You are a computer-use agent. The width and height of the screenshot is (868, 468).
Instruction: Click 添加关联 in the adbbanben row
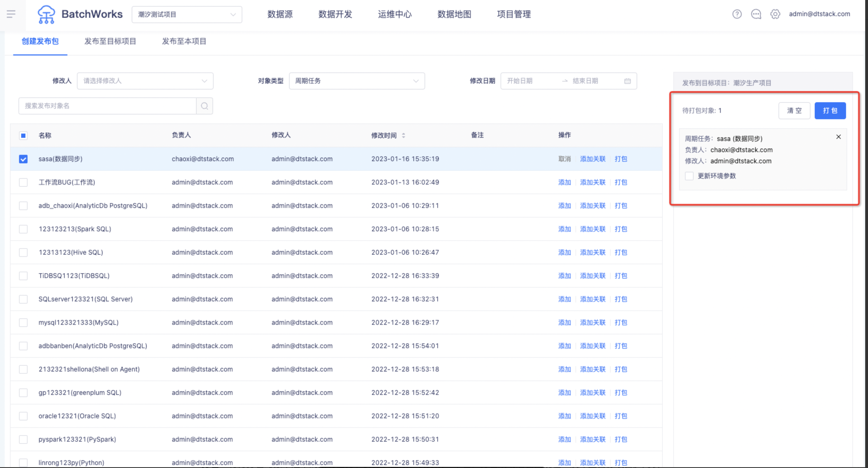coord(593,346)
